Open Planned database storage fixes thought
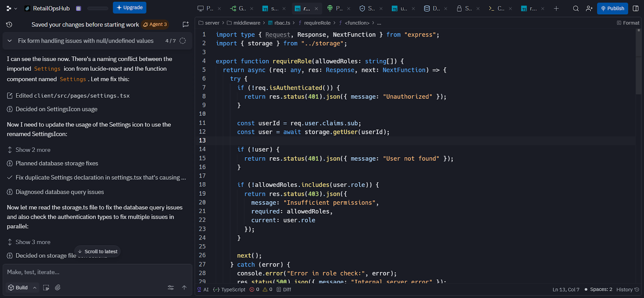 tap(53, 164)
